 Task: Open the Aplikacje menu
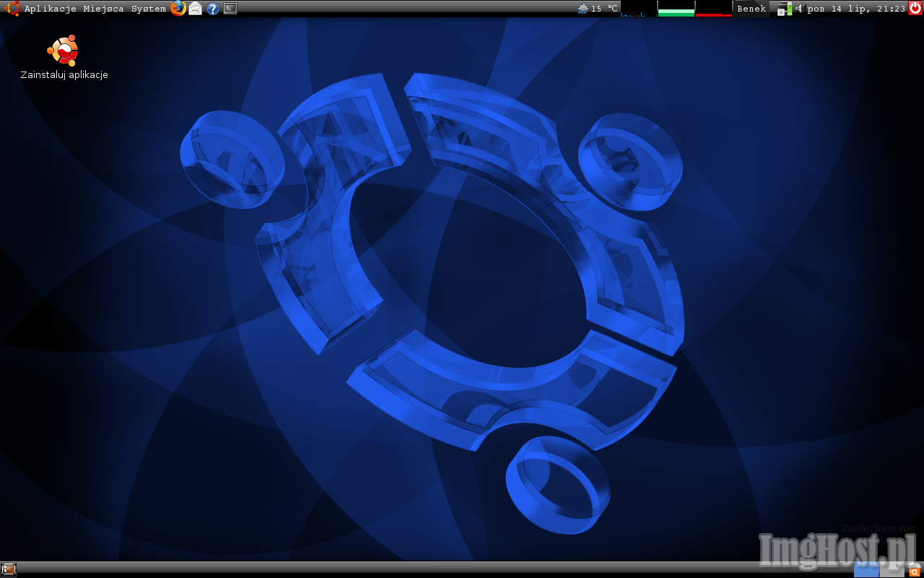[50, 9]
